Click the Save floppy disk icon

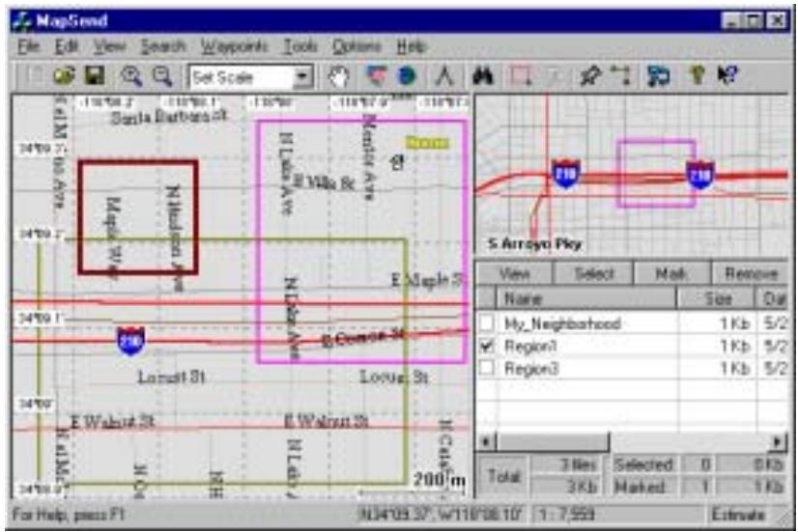coord(95,76)
